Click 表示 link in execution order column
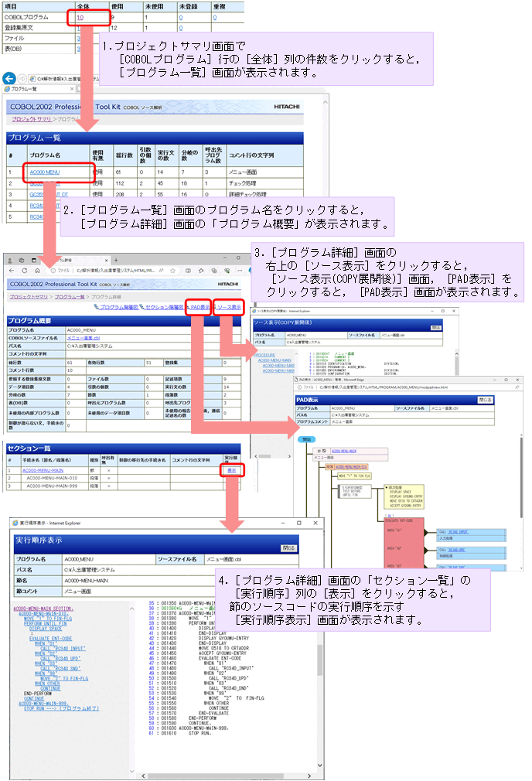This screenshot has height=781, width=532. click(x=232, y=470)
